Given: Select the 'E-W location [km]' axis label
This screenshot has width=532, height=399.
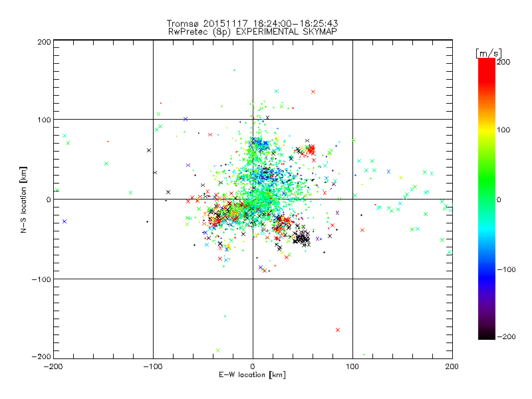Looking at the screenshot, I should coord(252,375).
